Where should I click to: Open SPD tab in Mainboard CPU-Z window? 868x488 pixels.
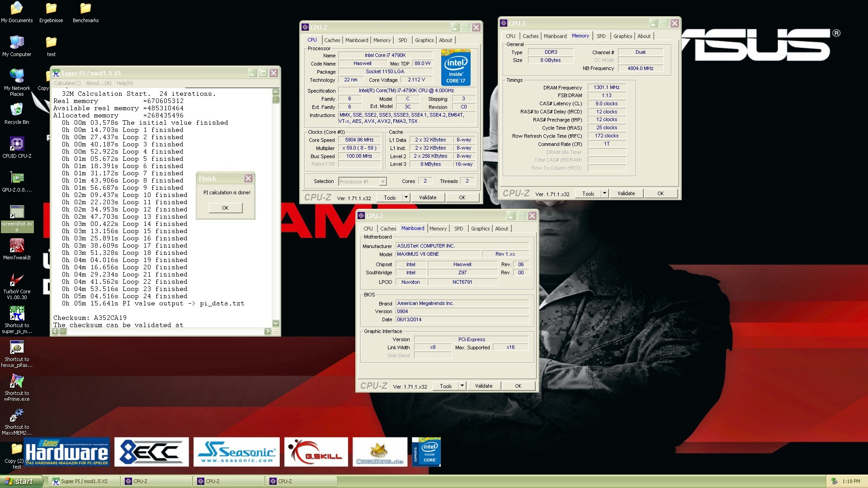click(458, 229)
